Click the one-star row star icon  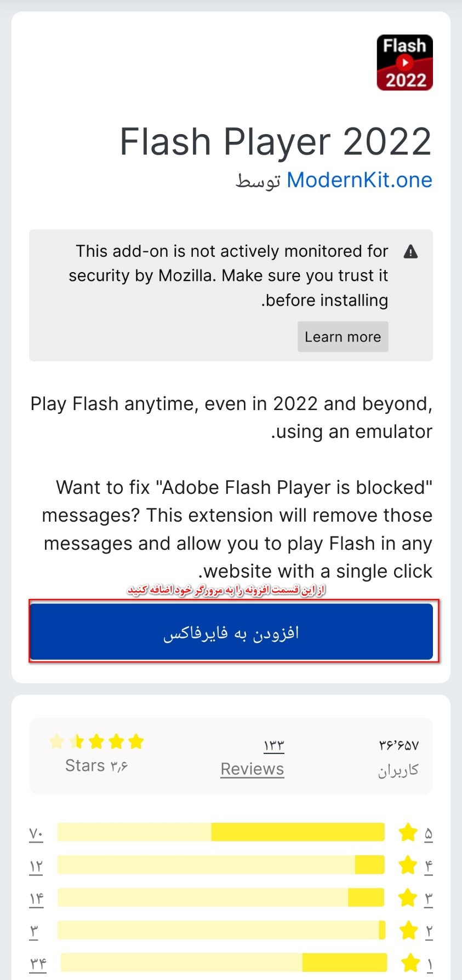point(410,963)
